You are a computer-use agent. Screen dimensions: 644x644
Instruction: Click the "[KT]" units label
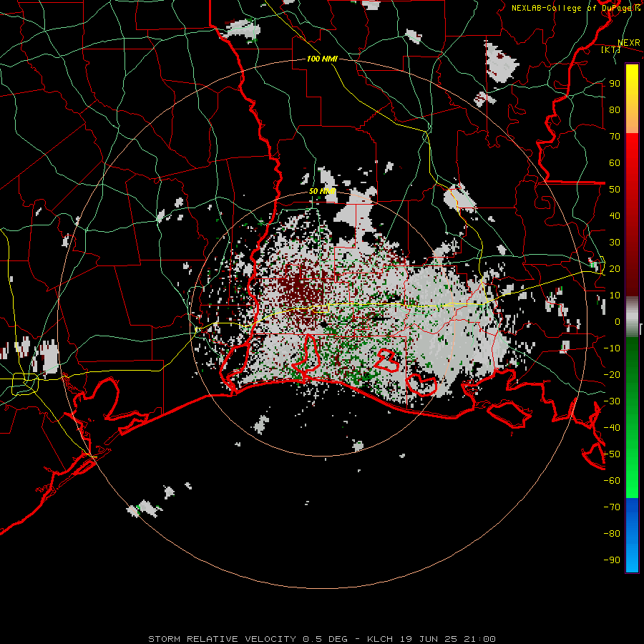coord(611,49)
